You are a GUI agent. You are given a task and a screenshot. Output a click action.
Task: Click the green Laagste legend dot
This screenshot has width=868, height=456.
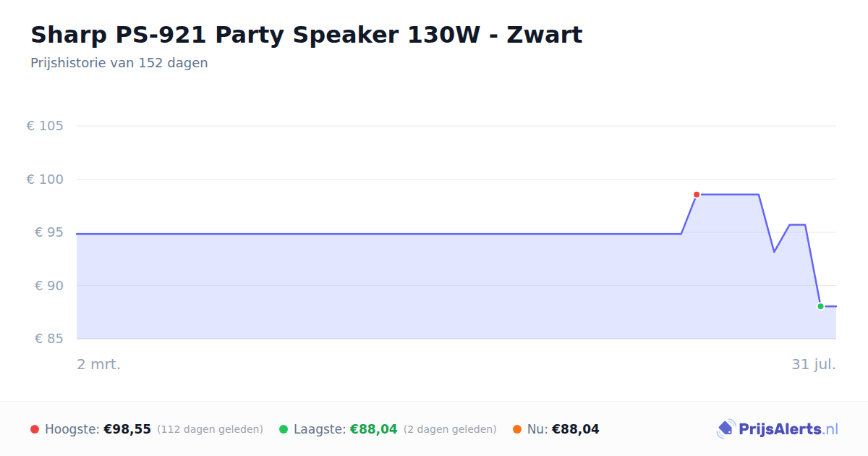[284, 429]
